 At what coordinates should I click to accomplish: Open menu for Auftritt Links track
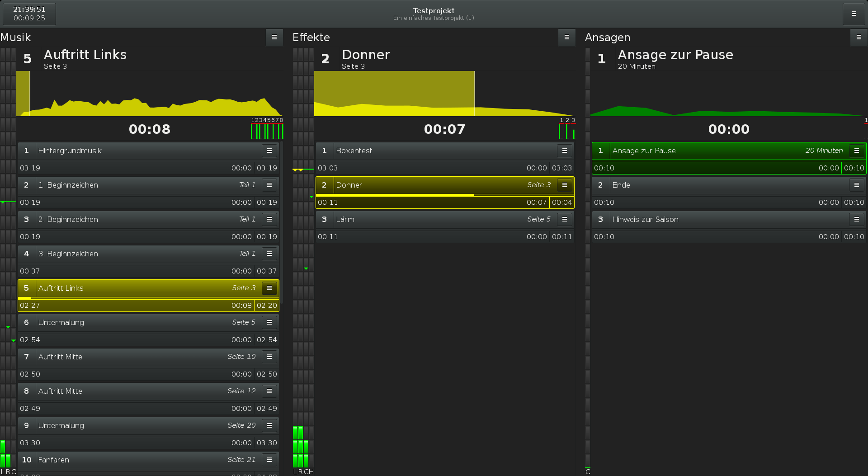tap(269, 288)
